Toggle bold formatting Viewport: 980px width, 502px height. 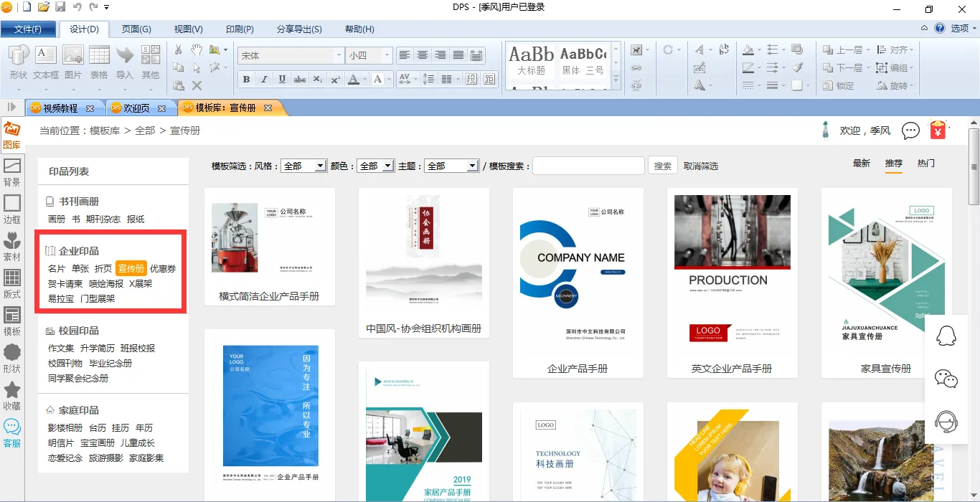click(246, 79)
